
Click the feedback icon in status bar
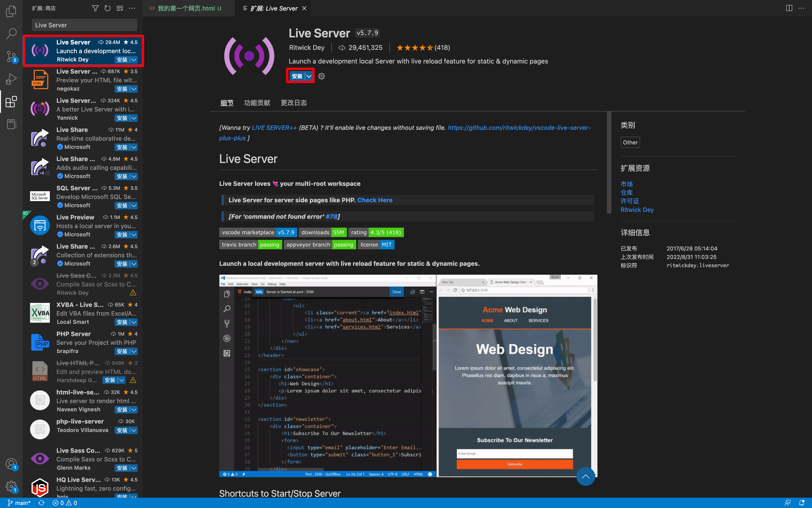pos(788,503)
